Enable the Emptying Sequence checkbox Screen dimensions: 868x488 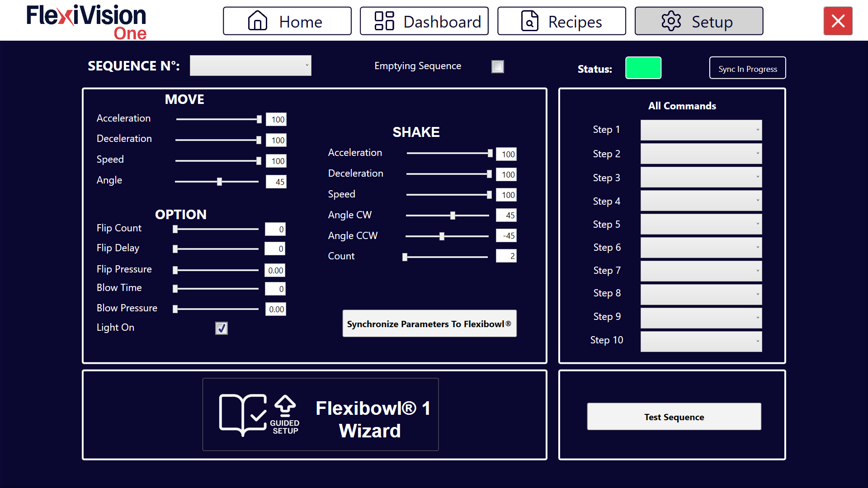coord(498,66)
